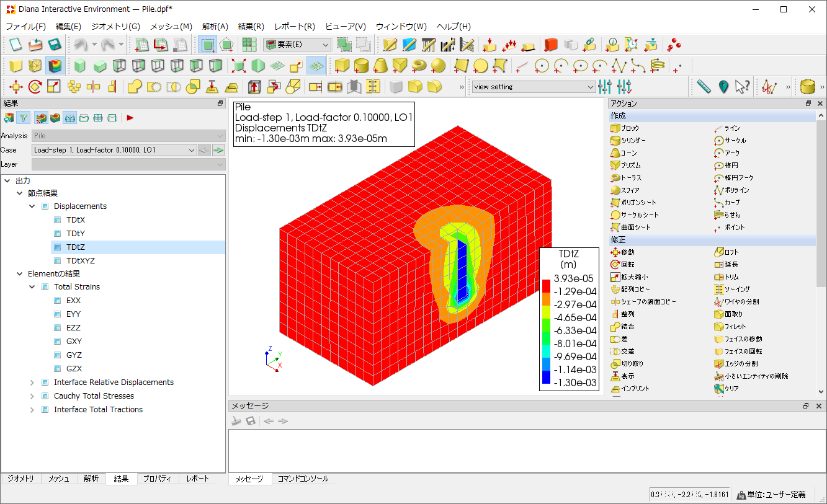This screenshot has height=504, width=827.
Task: Click the rotate shape toolbar icon
Action: coord(35,87)
